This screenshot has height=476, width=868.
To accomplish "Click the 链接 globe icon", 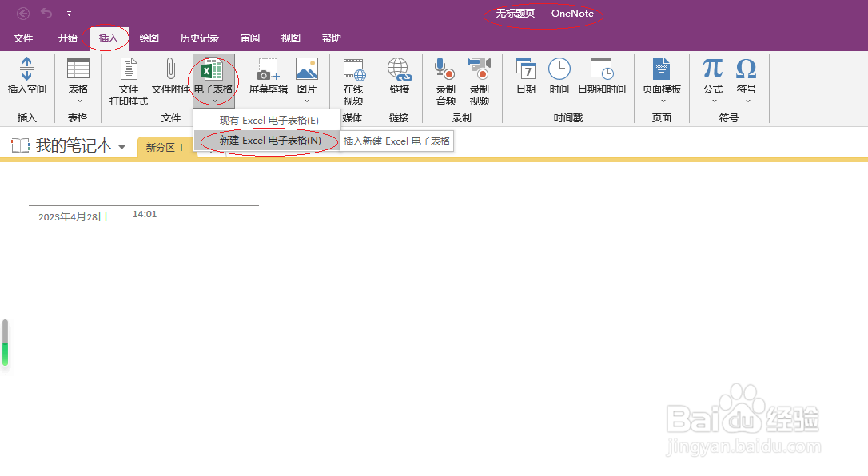I will (x=399, y=69).
